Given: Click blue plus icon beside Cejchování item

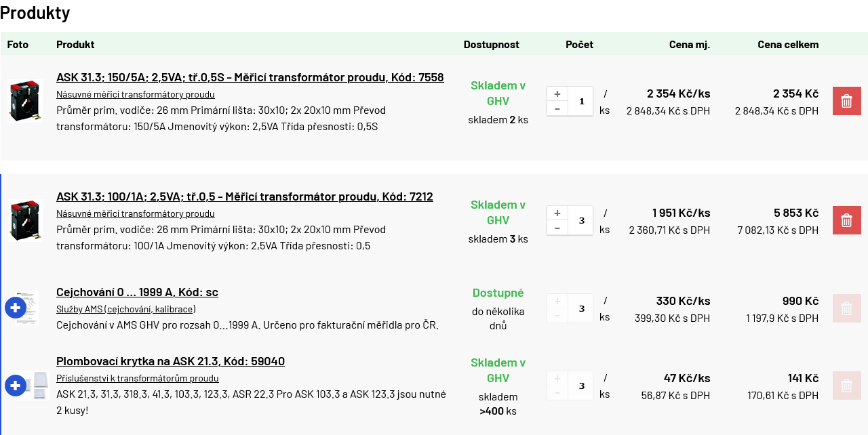Looking at the screenshot, I should pyautogui.click(x=16, y=308).
